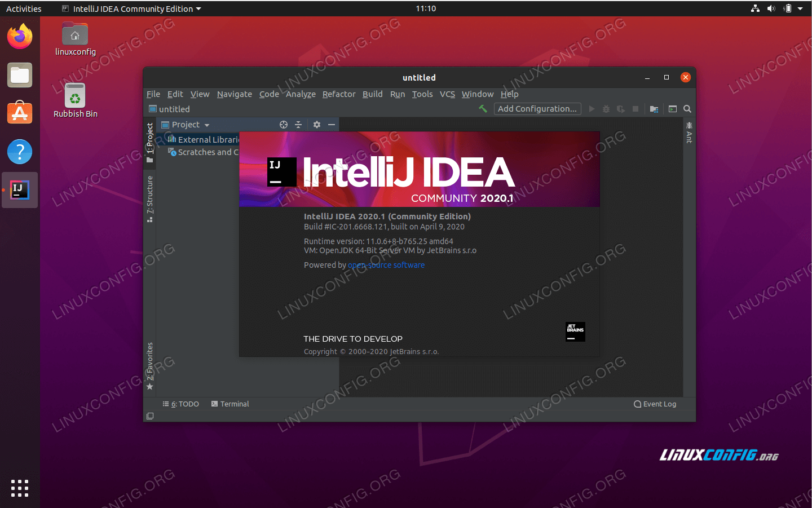Click the battery icon in top bar
812x508 pixels.
(x=788, y=8)
